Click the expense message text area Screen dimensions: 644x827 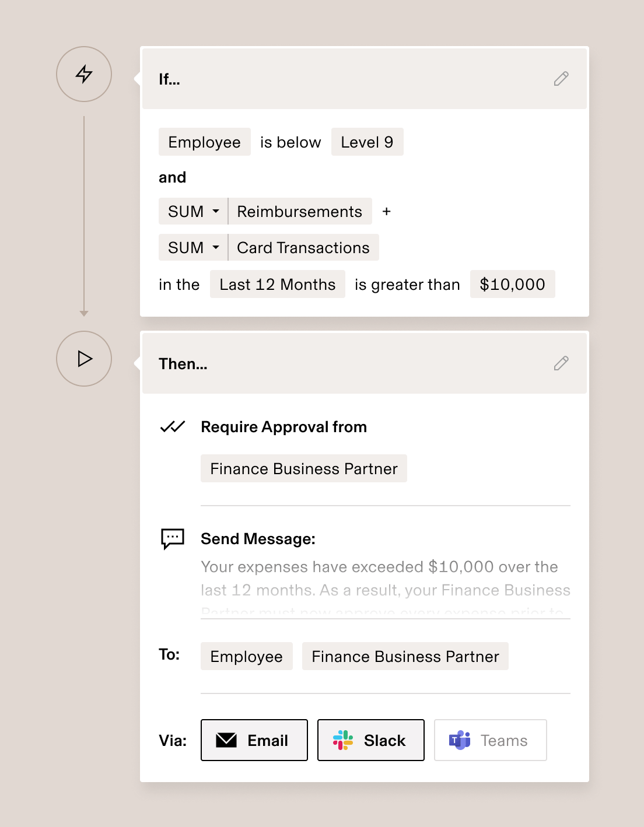pyautogui.click(x=385, y=583)
